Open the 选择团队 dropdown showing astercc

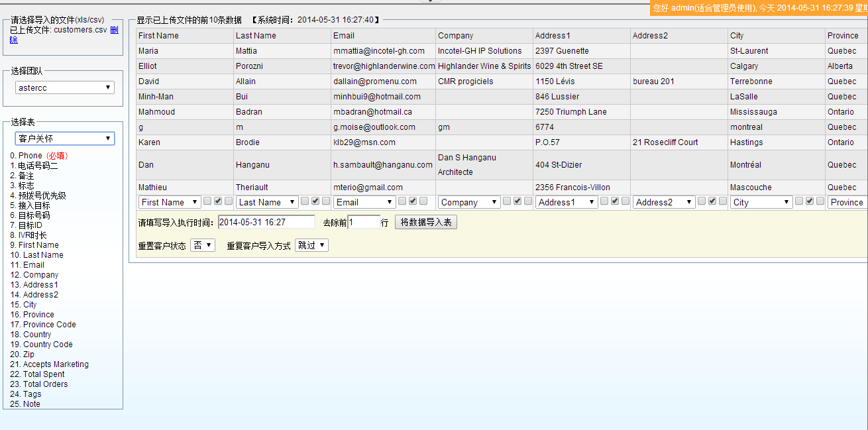(65, 87)
